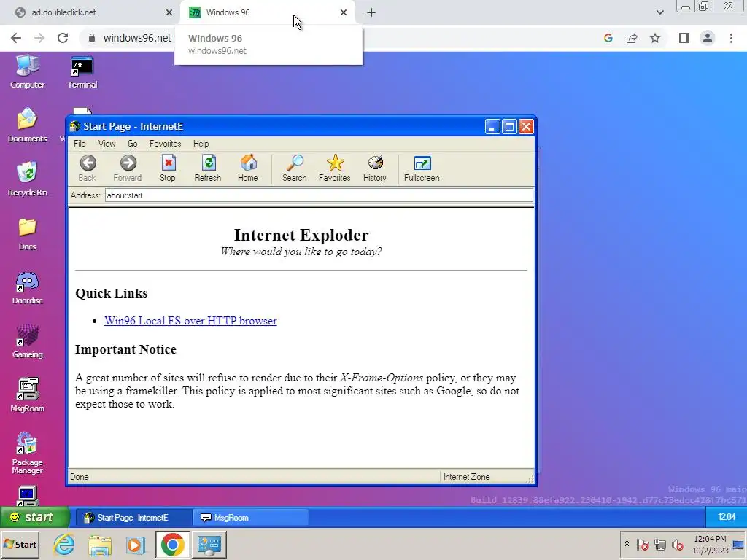Screen dimensions: 747x560
Task: Click the Google icon in Chrome's address bar
Action: coord(608,38)
